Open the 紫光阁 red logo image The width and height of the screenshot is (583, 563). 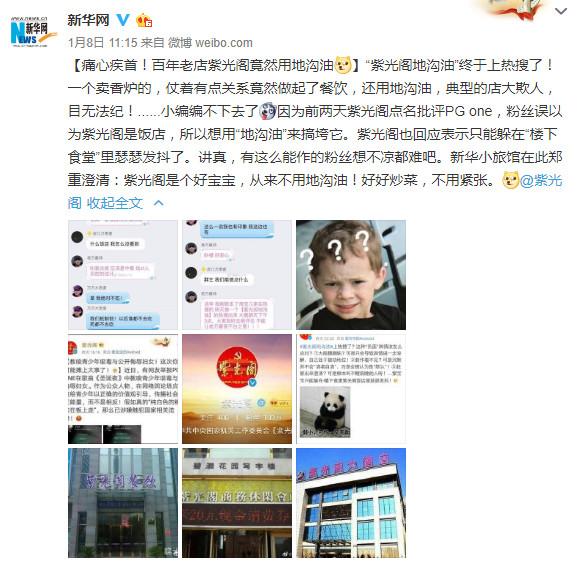point(237,389)
